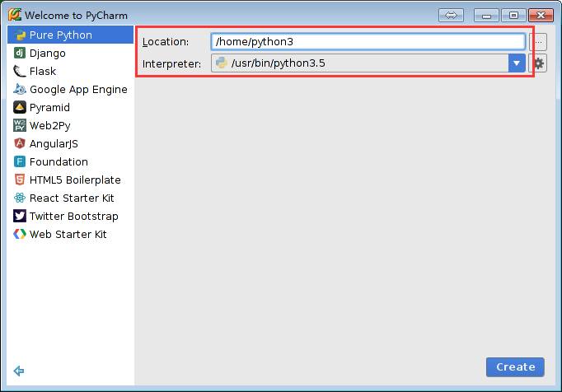Click the Flask horn icon
This screenshot has width=562, height=392.
[x=20, y=72]
